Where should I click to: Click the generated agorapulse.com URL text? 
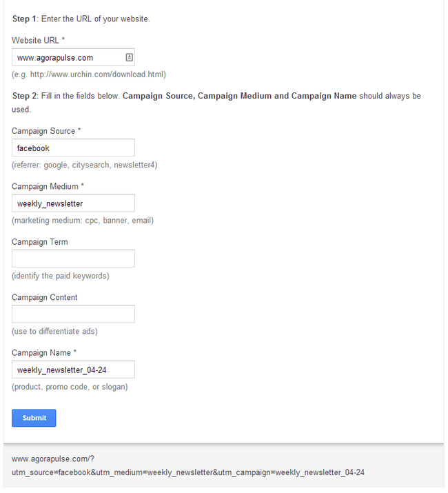53,459
